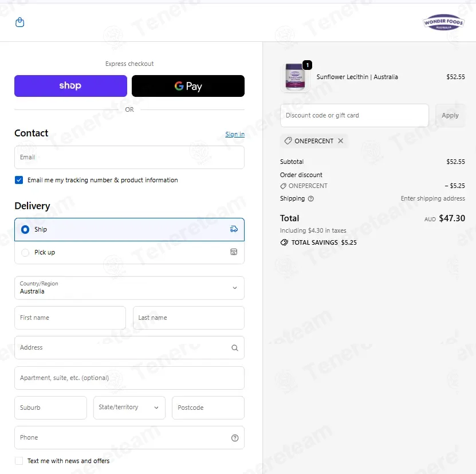Enable Text me with news and offers
This screenshot has height=474, width=476.
[19, 461]
